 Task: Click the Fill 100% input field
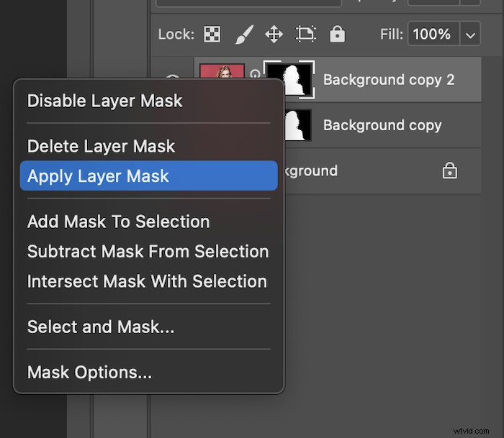click(x=433, y=34)
